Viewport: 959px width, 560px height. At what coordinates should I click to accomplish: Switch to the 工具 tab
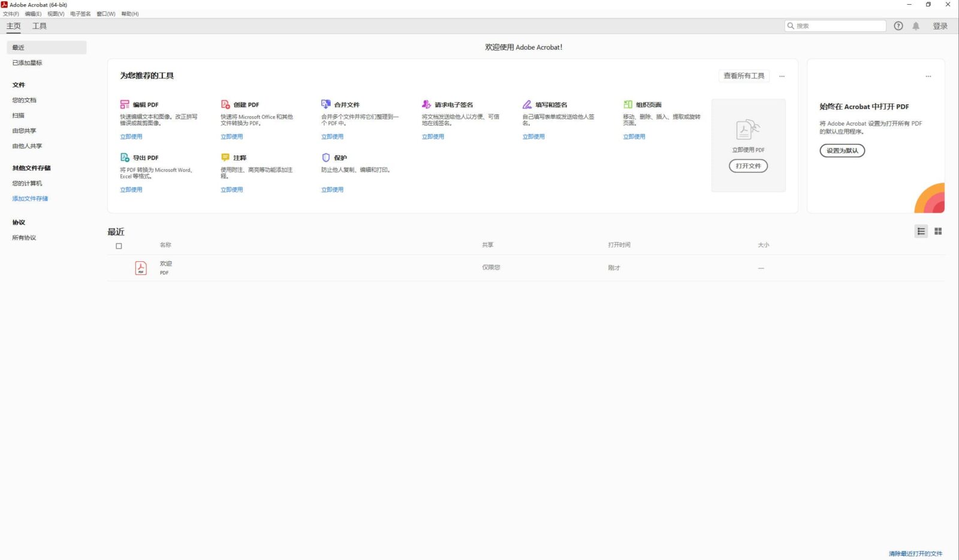pos(40,26)
